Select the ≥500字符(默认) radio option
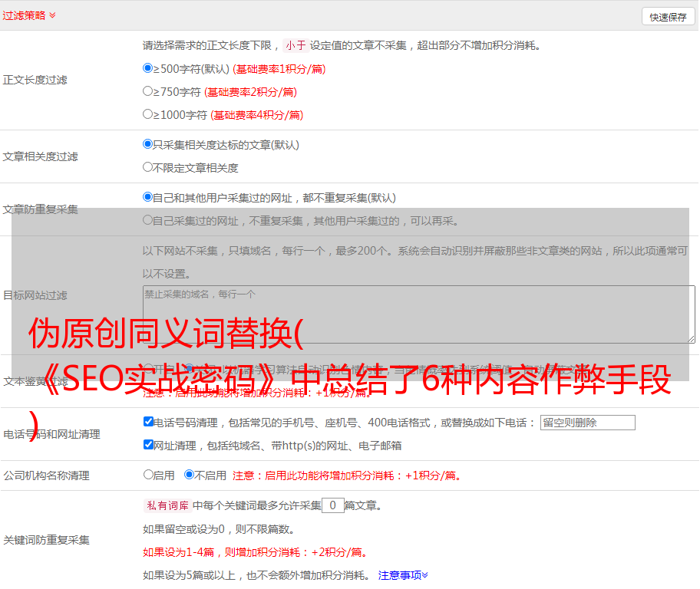This screenshot has height=589, width=700. 147,68
